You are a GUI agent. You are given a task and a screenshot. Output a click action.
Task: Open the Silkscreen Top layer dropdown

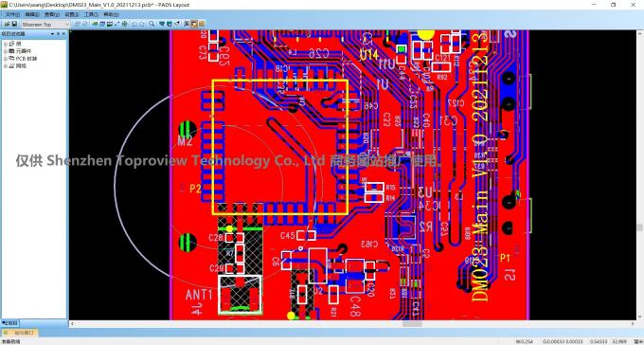(x=45, y=25)
